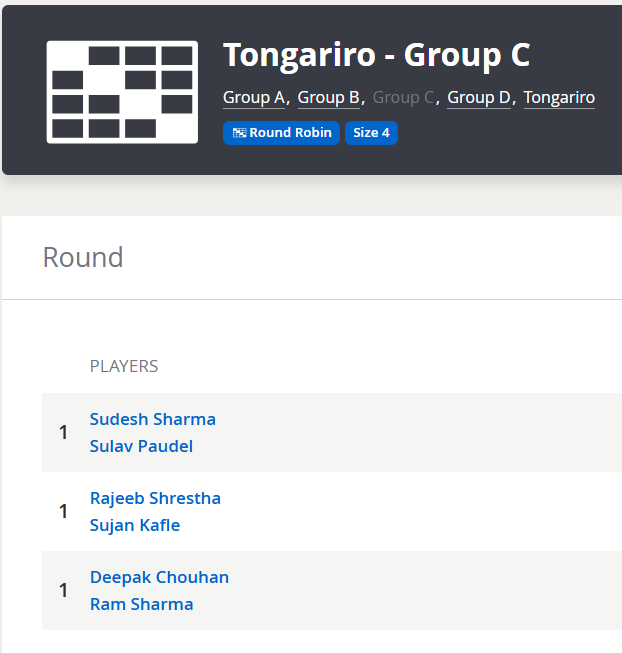Image resolution: width=622 pixels, height=653 pixels.
Task: Click the Round section heading
Action: click(83, 257)
